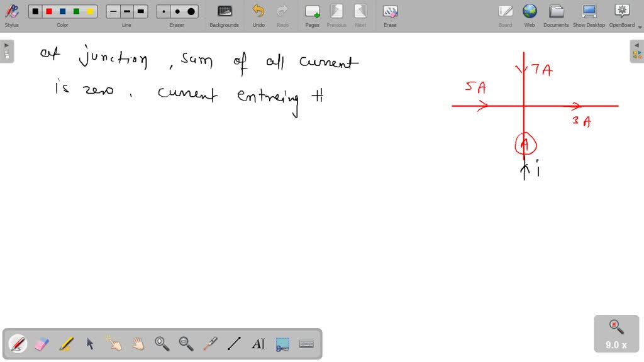Expand the left library panel
Viewport: 644px width, 362px height.
[x=6, y=45]
